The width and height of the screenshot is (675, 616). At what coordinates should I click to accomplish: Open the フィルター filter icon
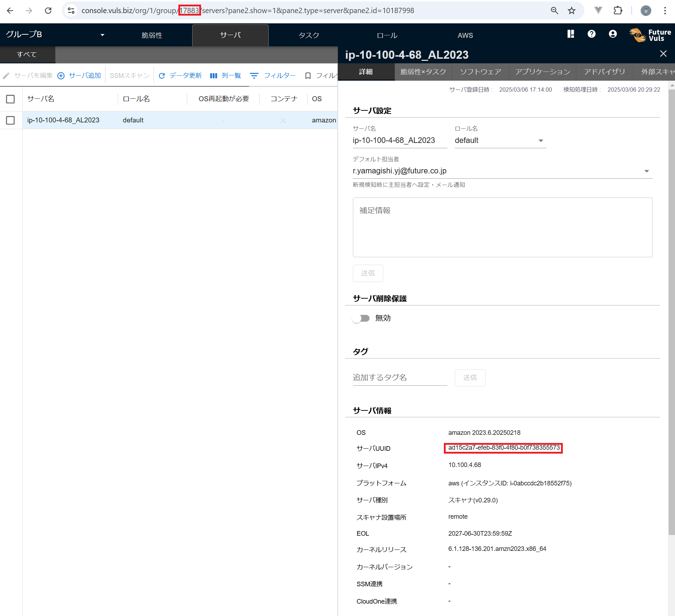tap(254, 76)
